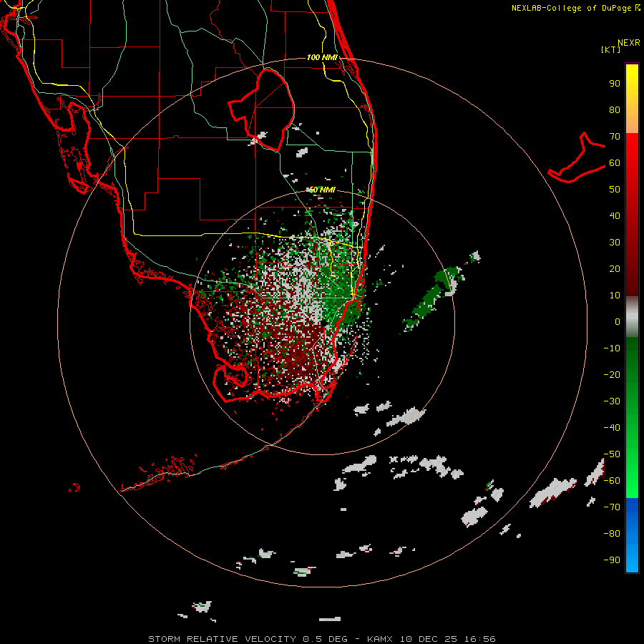This screenshot has width=644, height=644.
Task: Select the -40 scale value
Action: (x=612, y=428)
